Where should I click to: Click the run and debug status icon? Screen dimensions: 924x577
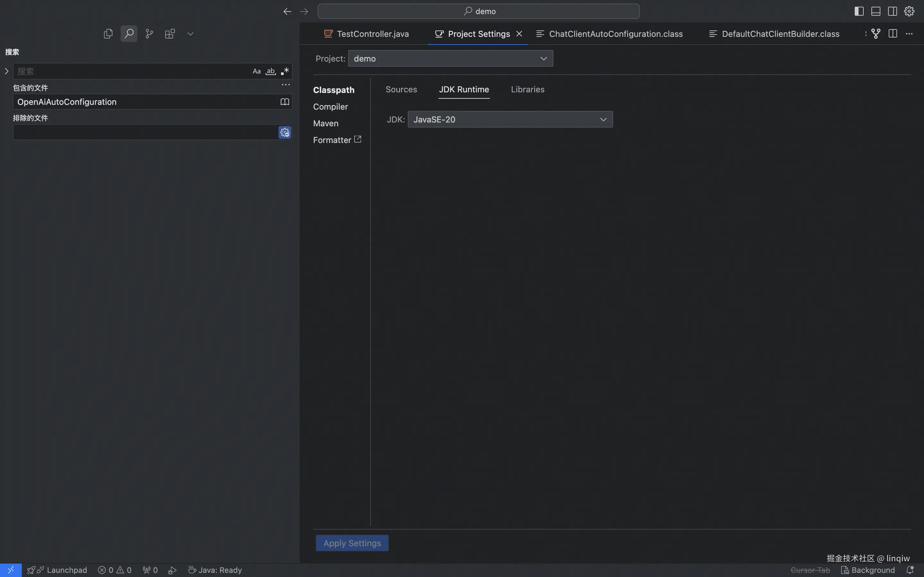[172, 570]
